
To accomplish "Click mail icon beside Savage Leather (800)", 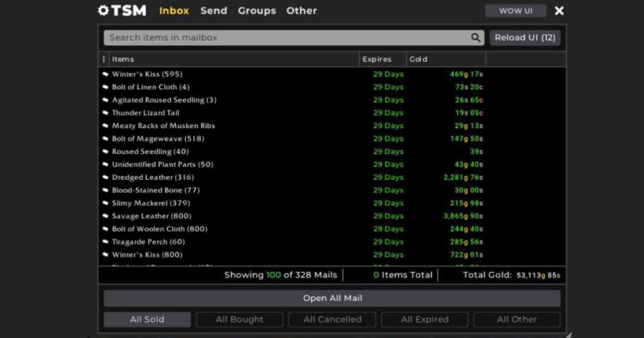I will coord(106,216).
